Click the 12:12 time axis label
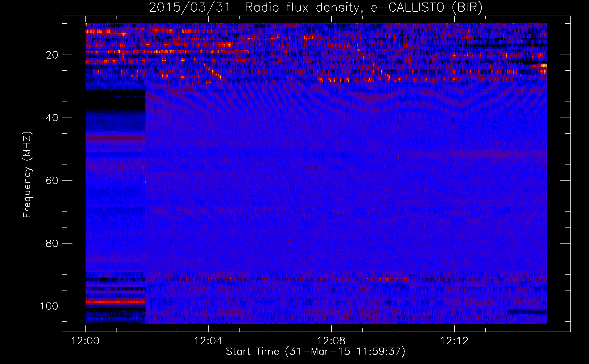 tap(454, 341)
